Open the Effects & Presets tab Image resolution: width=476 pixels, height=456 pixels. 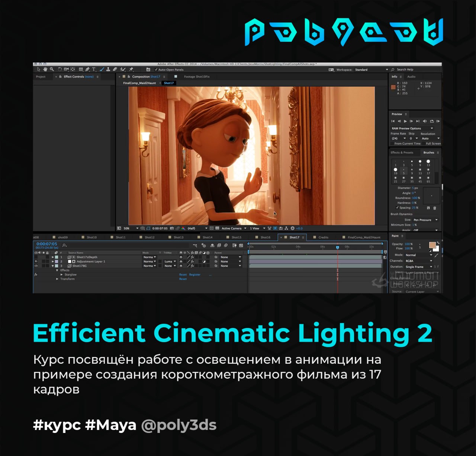point(402,153)
